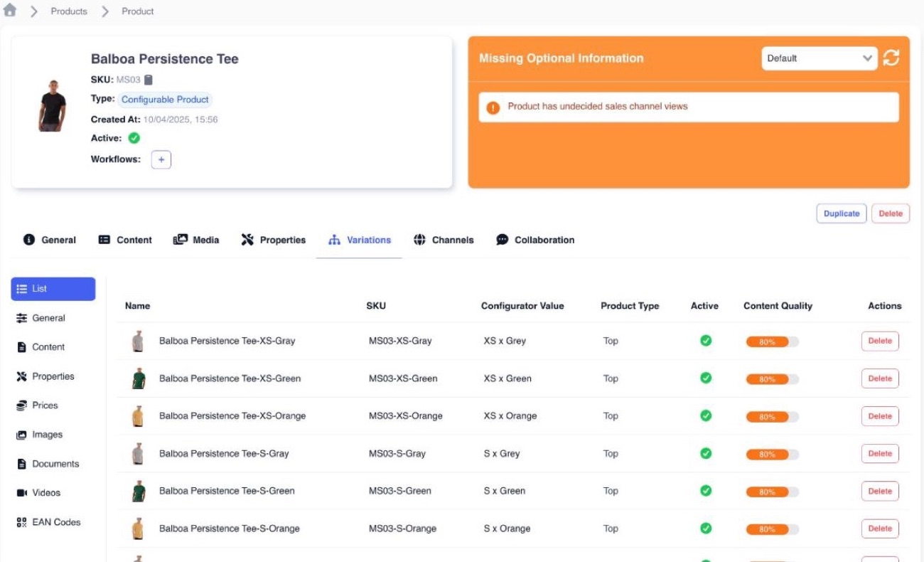Select List in the variations sidebar
The image size is (924, 562).
click(53, 289)
